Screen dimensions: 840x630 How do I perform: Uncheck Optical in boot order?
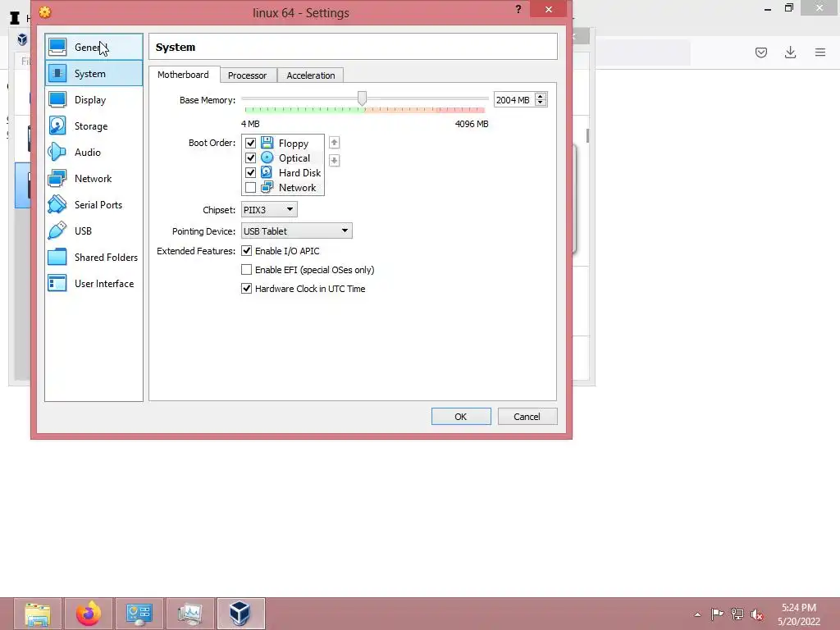(250, 158)
